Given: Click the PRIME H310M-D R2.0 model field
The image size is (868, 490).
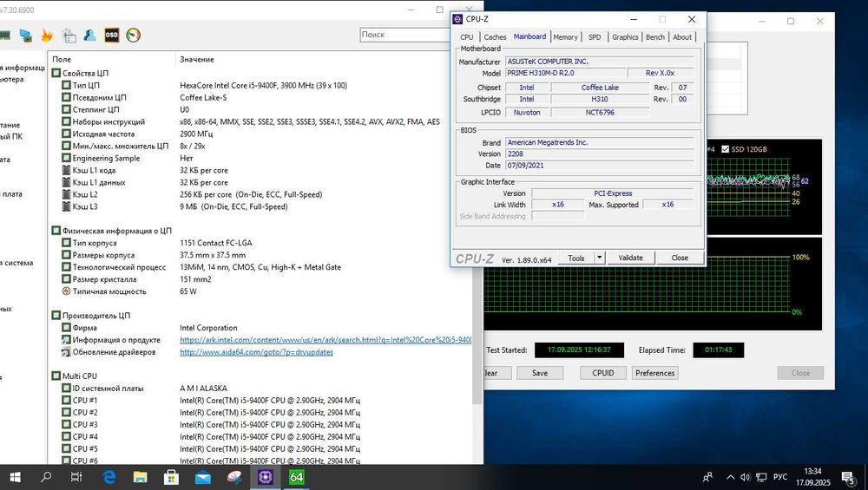Looking at the screenshot, I should click(x=565, y=73).
